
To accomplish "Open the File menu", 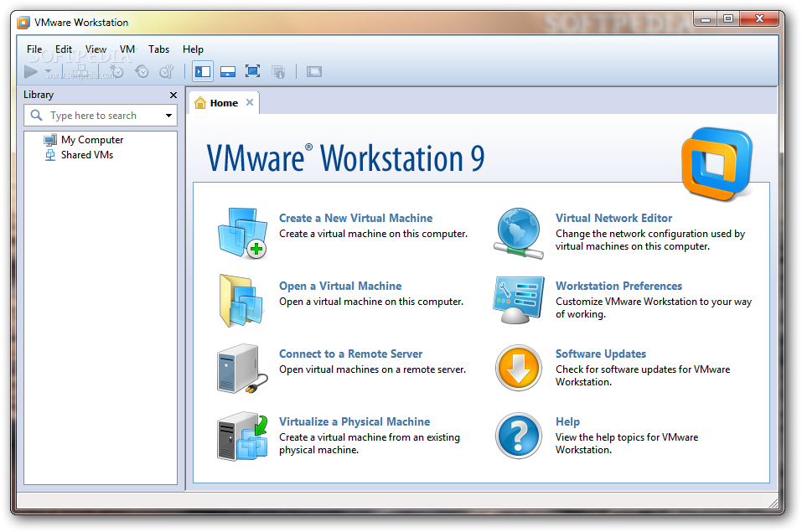I will click(34, 49).
